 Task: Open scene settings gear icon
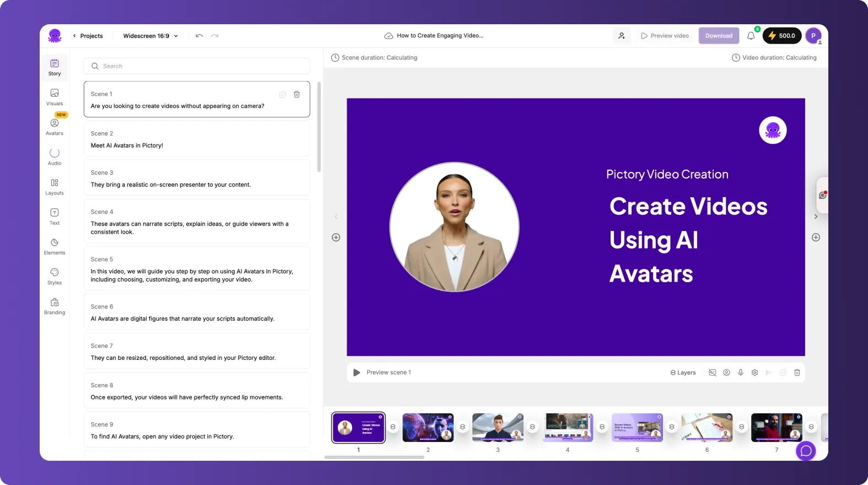[755, 373]
